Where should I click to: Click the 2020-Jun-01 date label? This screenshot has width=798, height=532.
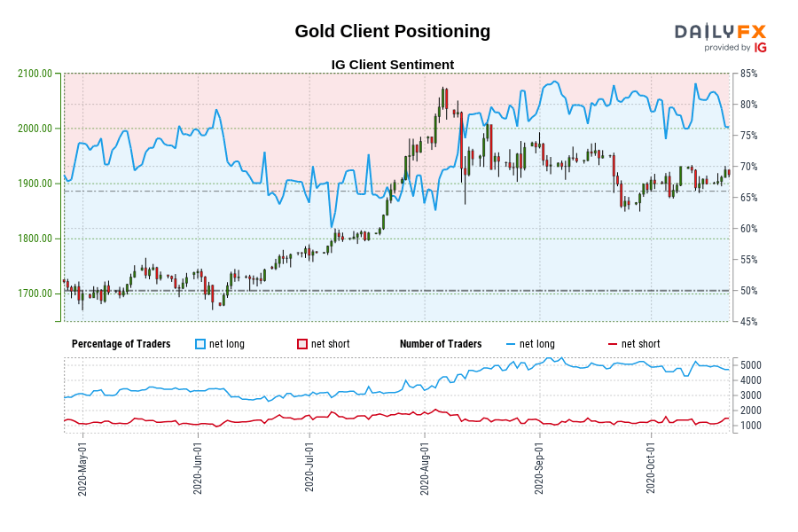[198, 468]
